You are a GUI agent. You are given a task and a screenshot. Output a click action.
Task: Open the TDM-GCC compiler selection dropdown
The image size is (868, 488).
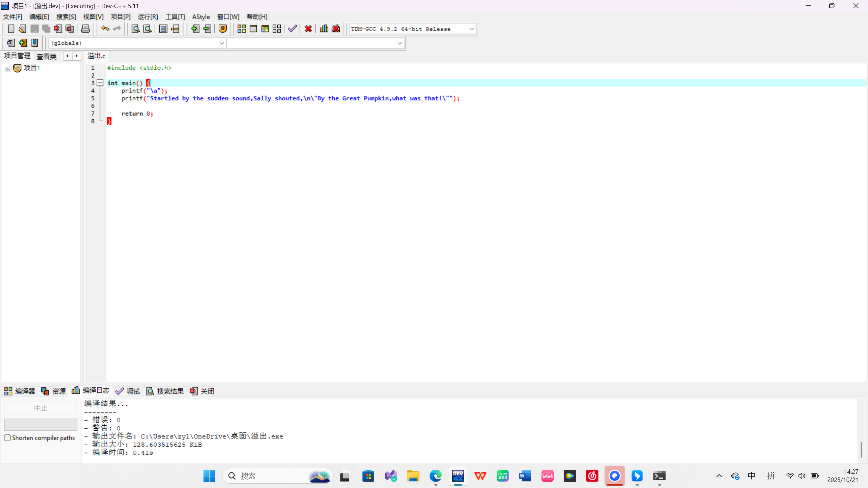pos(471,29)
